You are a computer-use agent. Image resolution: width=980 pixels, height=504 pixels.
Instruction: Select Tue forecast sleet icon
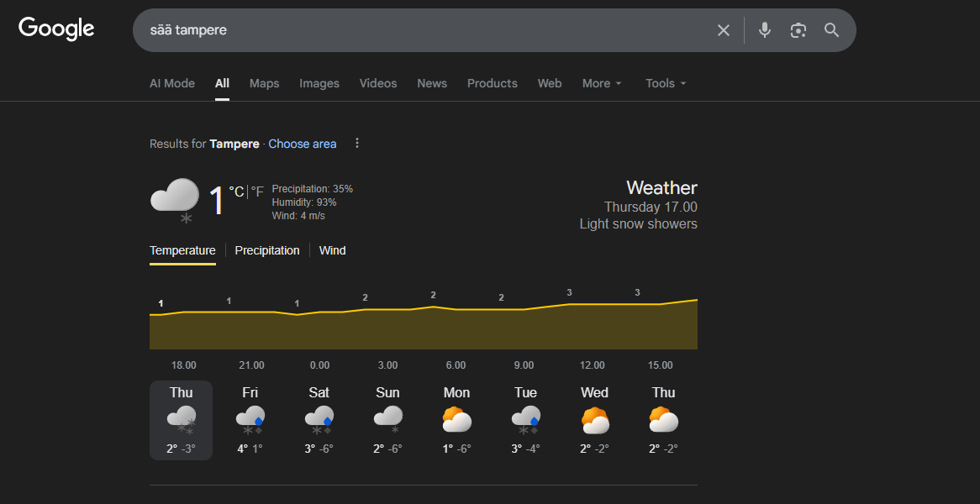(525, 420)
